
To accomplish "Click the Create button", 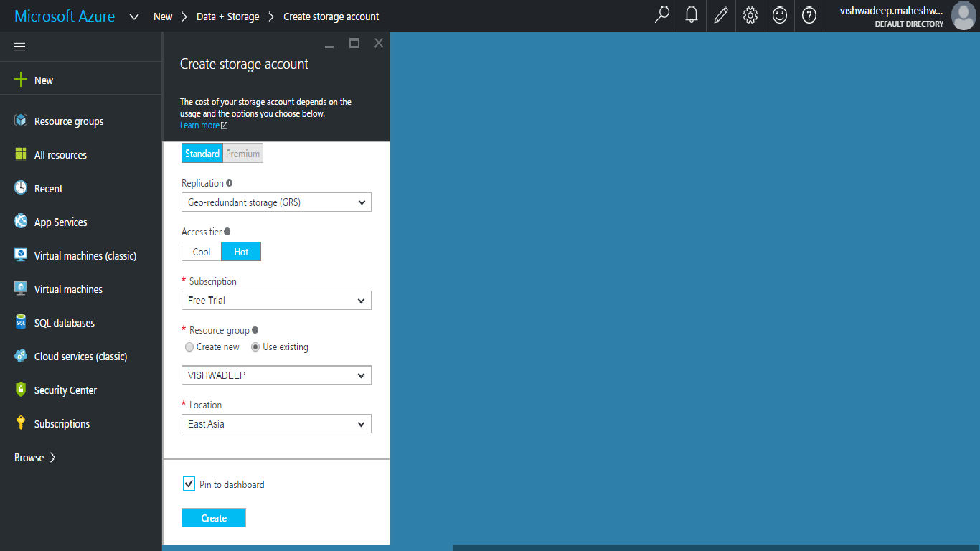I will (214, 518).
